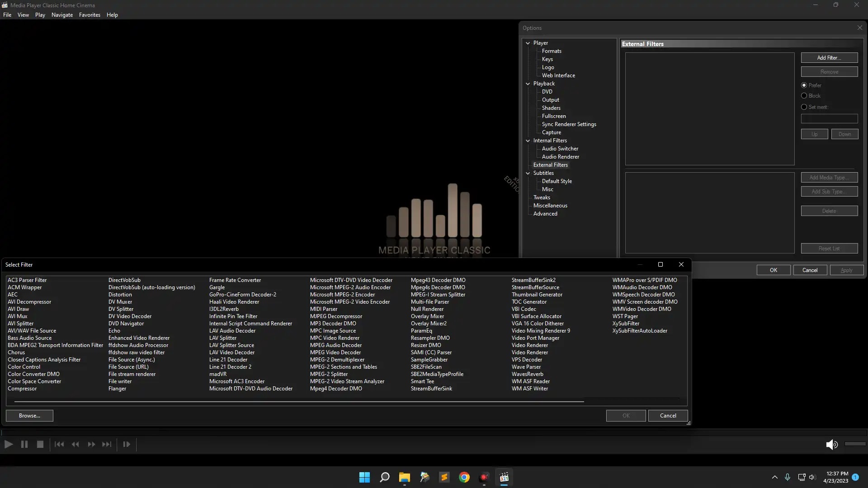868x488 pixels.
Task: Expand the Subtitles section in tree
Action: (x=528, y=173)
